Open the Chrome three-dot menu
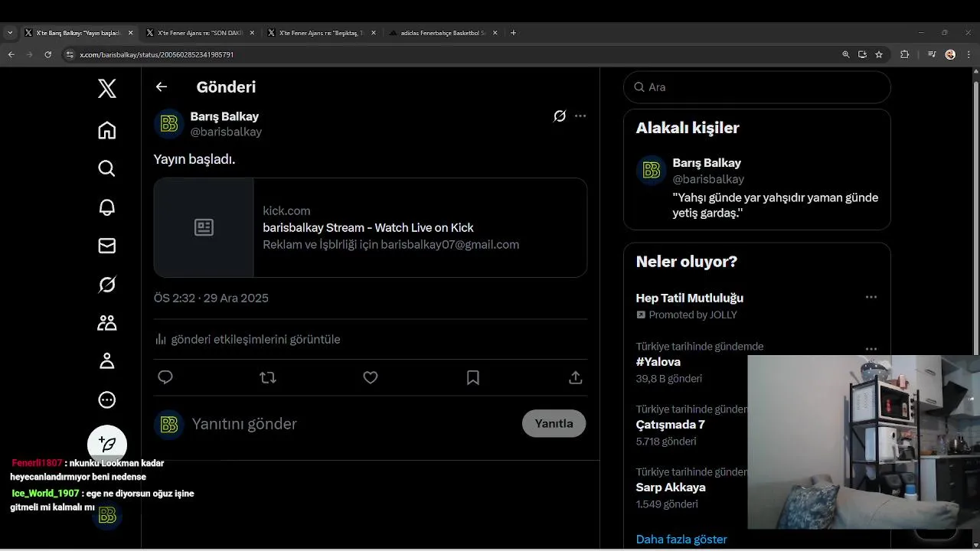The width and height of the screenshot is (980, 551). pos(969,54)
